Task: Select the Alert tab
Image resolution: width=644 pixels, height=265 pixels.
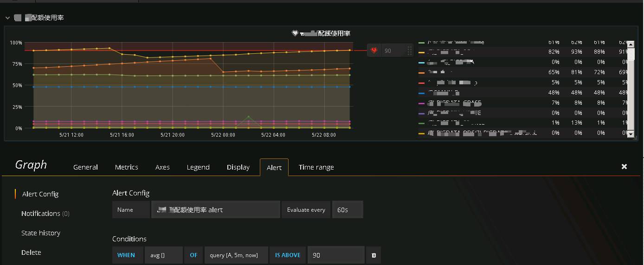Action: coord(274,167)
